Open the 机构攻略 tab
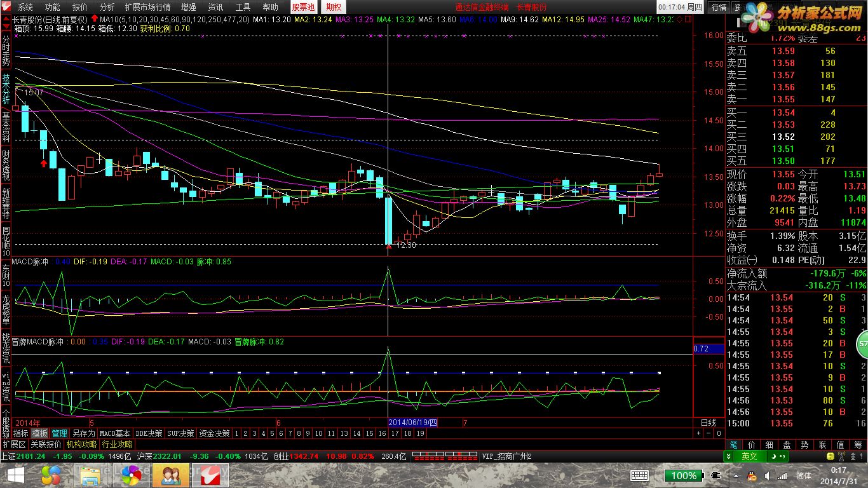This screenshot has height=488, width=868. pyautogui.click(x=81, y=444)
